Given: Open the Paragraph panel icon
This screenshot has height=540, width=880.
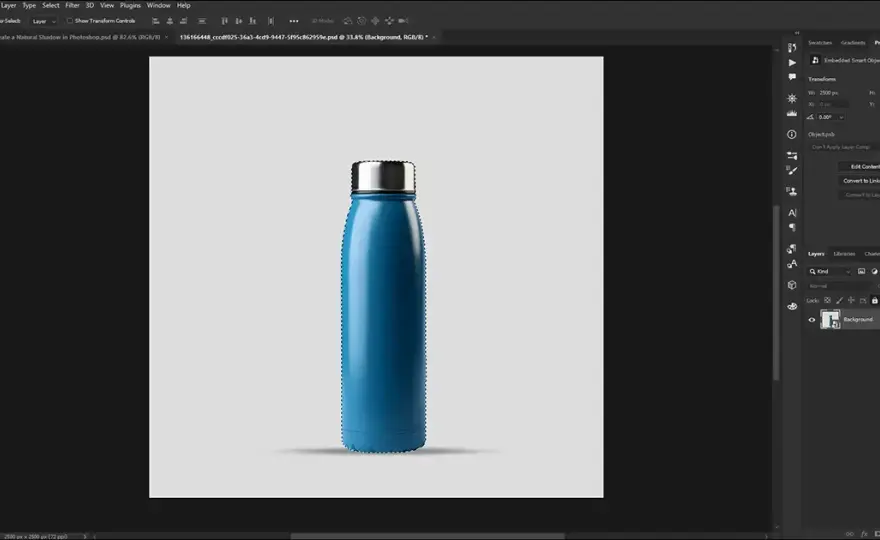Looking at the screenshot, I should (x=792, y=227).
